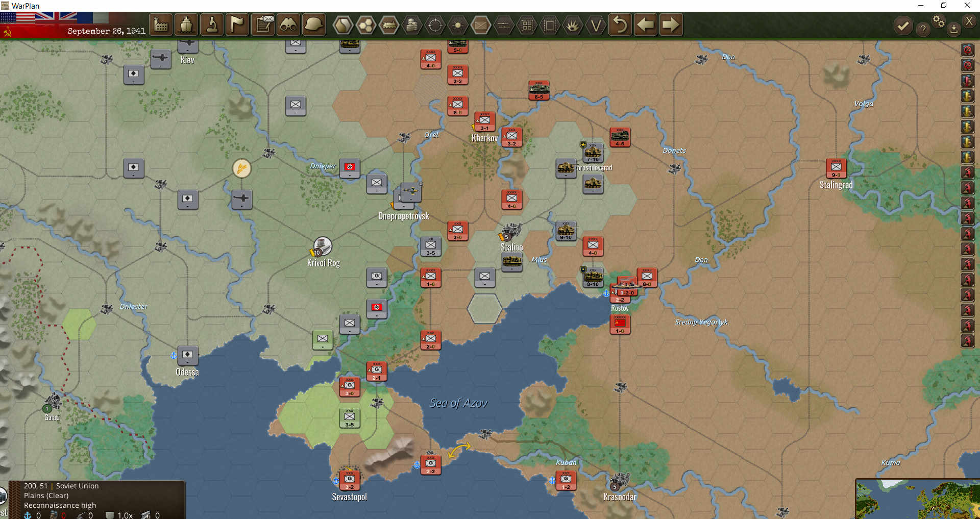Select the Soviet 1-2 unit near Kuban
980x519 pixels.
tap(566, 480)
